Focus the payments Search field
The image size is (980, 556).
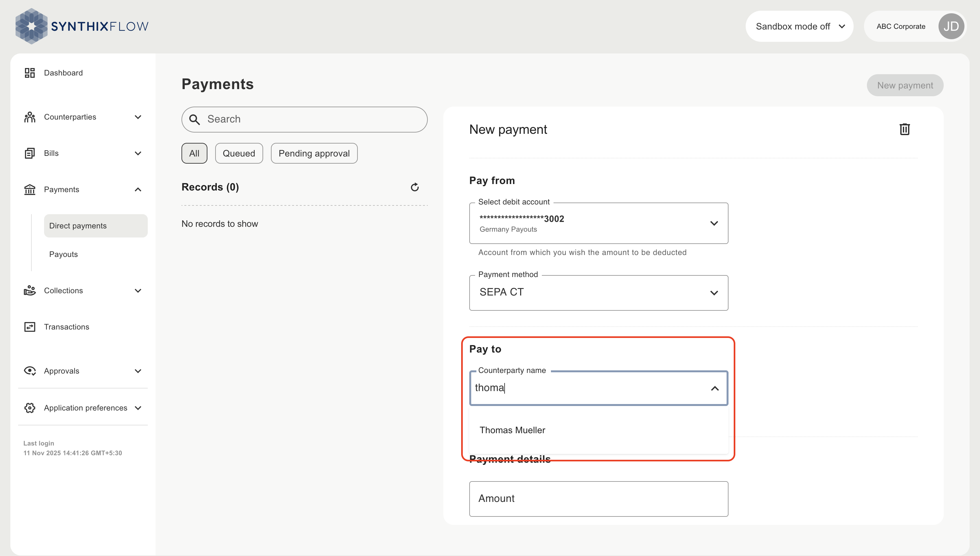tap(304, 120)
